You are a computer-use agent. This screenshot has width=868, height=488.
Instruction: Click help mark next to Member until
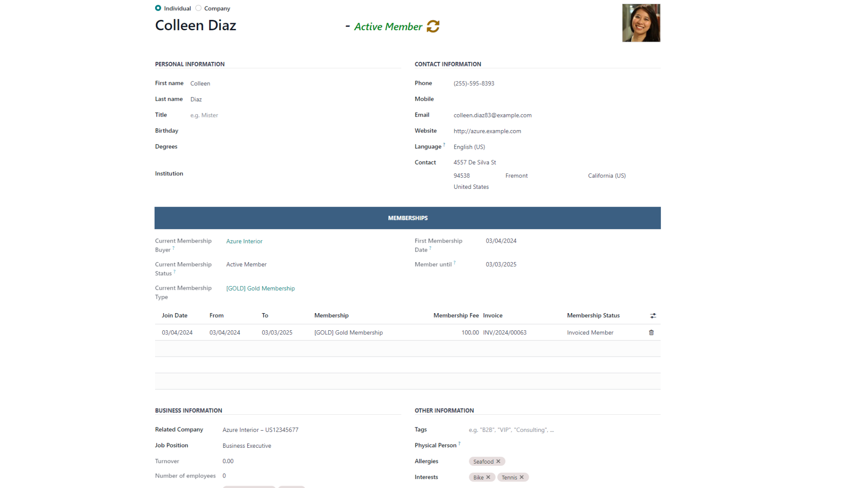[x=454, y=263]
